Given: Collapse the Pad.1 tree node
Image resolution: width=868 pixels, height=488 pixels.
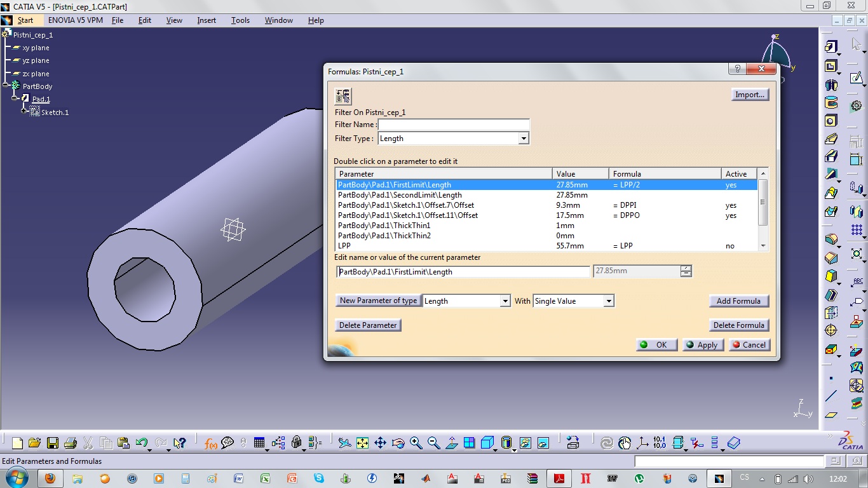Looking at the screenshot, I should (15, 98).
